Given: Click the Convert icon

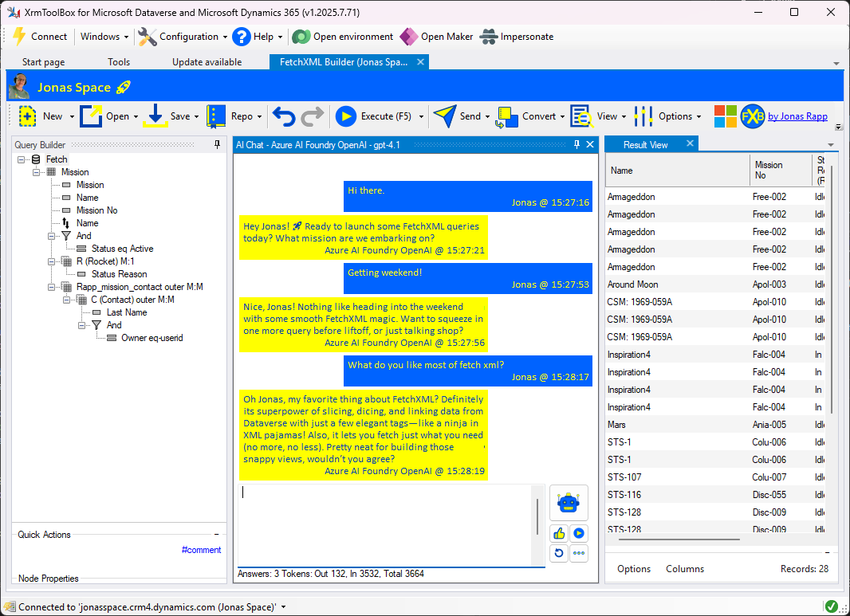Looking at the screenshot, I should pos(507,116).
